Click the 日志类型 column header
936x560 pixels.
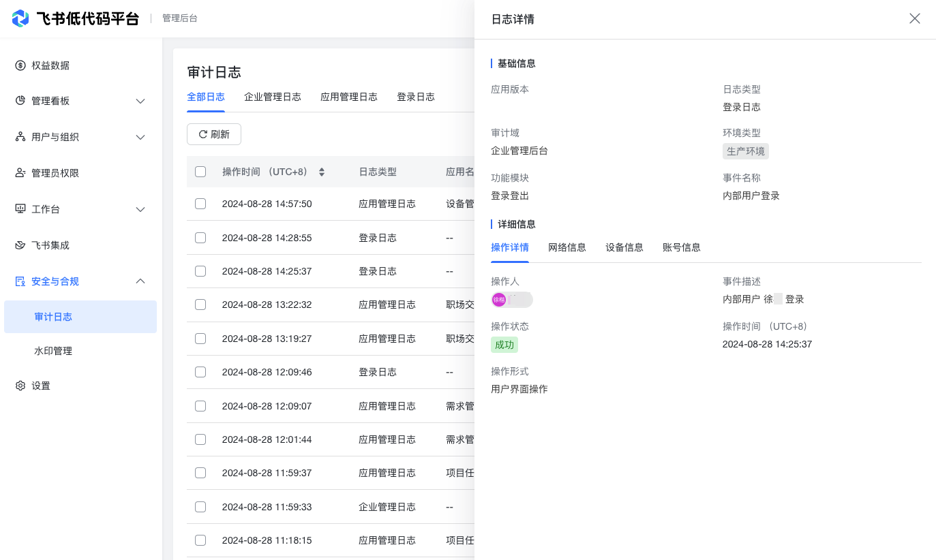point(378,172)
